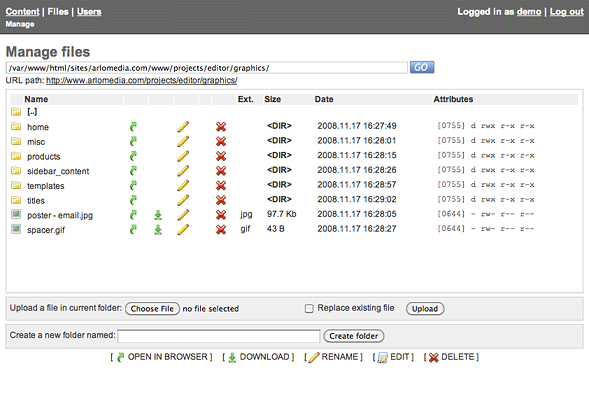The width and height of the screenshot is (589, 394).
Task: Click the Date column header
Action: 324,99
